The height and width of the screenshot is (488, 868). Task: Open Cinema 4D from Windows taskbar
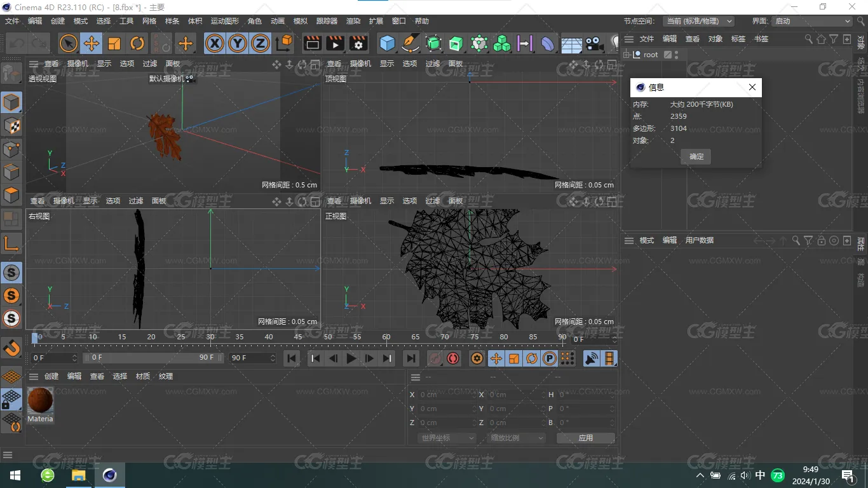111,475
